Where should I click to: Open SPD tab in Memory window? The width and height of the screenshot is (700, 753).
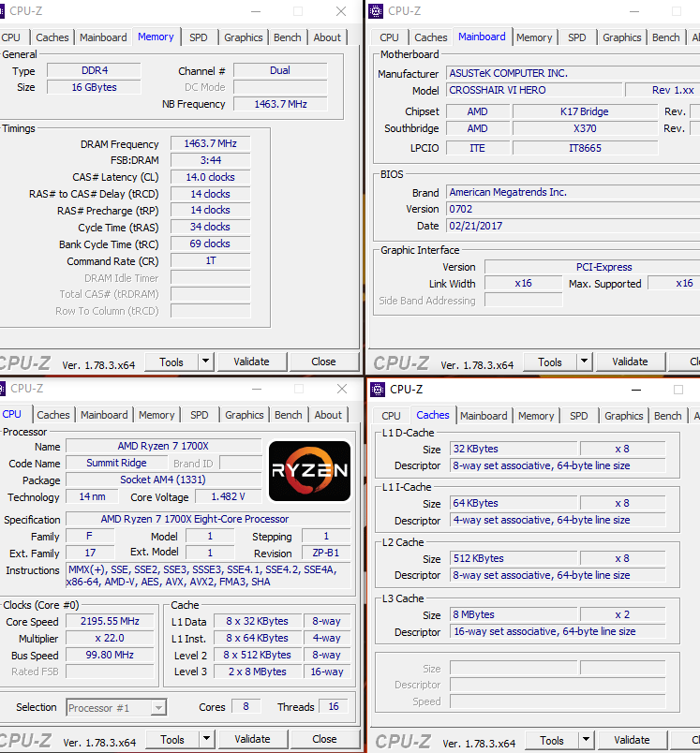(199, 37)
